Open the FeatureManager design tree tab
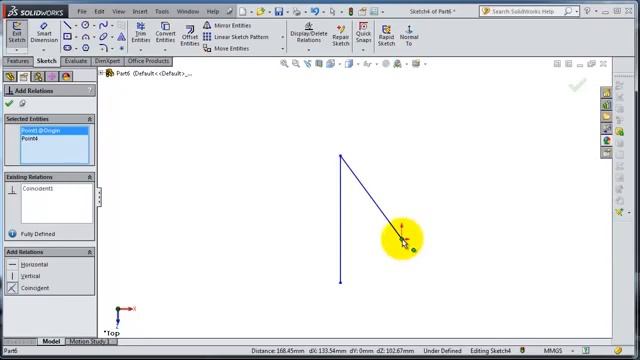The image size is (640, 360). pyautogui.click(x=10, y=76)
